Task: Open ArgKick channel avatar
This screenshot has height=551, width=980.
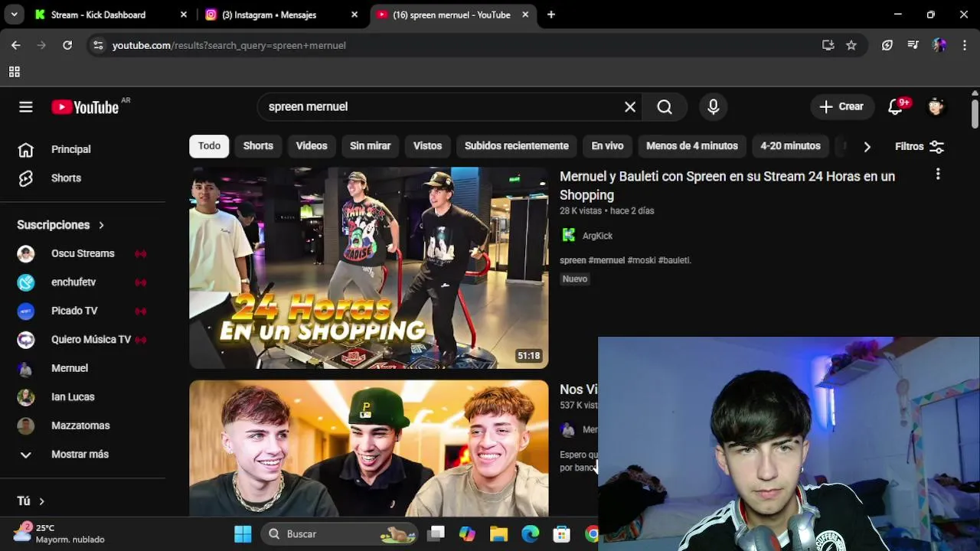Action: click(x=569, y=236)
